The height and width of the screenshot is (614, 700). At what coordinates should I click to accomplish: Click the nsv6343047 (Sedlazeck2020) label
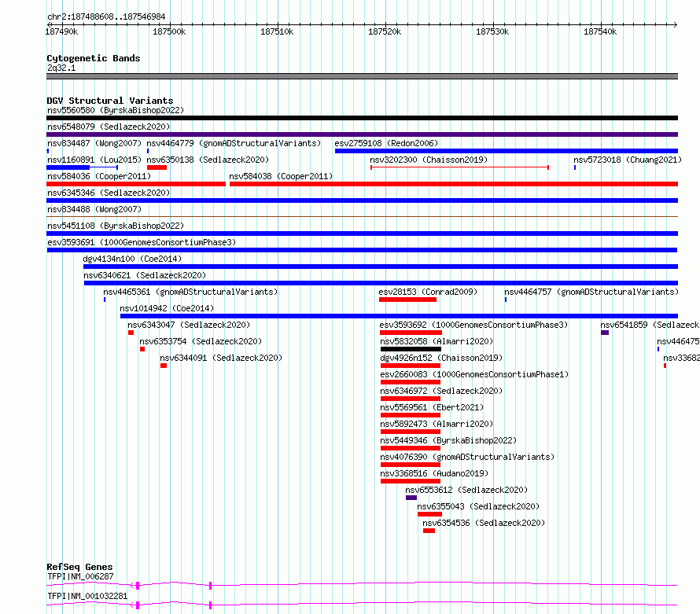[189, 325]
